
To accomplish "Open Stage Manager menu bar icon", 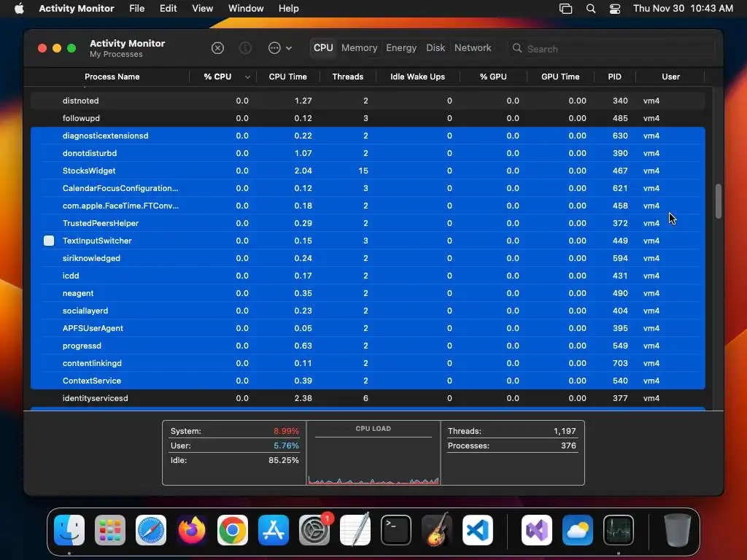I will point(565,9).
